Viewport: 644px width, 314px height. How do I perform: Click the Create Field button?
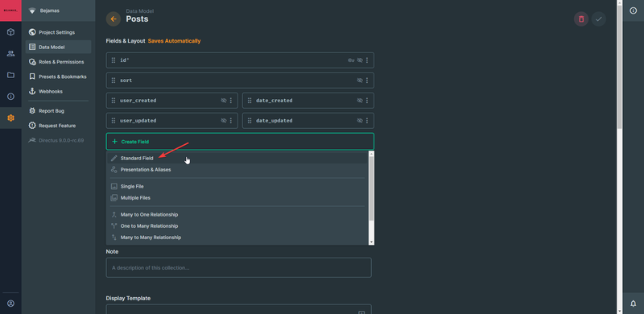tap(240, 142)
